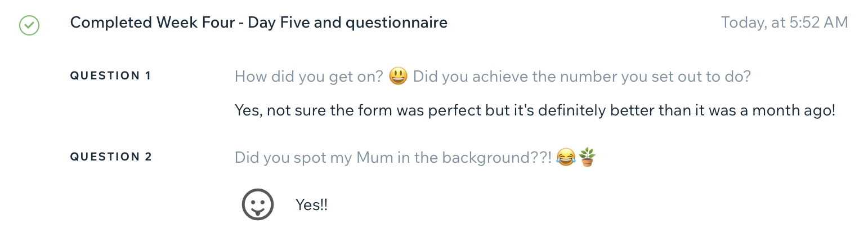Viewport: 868px width, 232px height.
Task: Click the green completed checkmark icon
Action: [x=29, y=25]
